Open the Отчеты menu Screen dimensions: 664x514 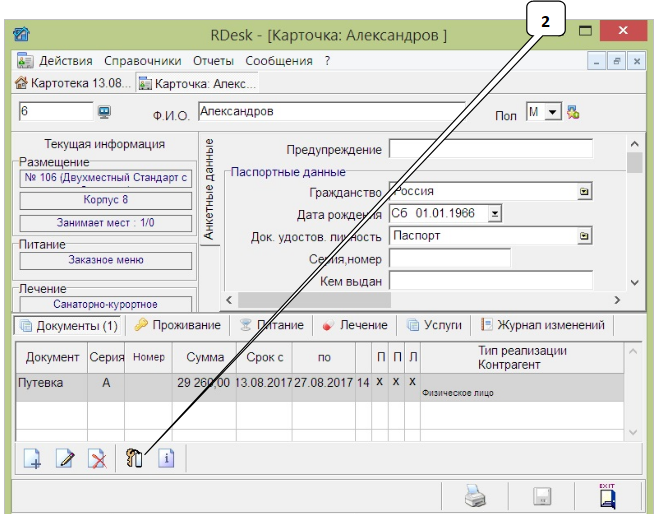point(213,61)
